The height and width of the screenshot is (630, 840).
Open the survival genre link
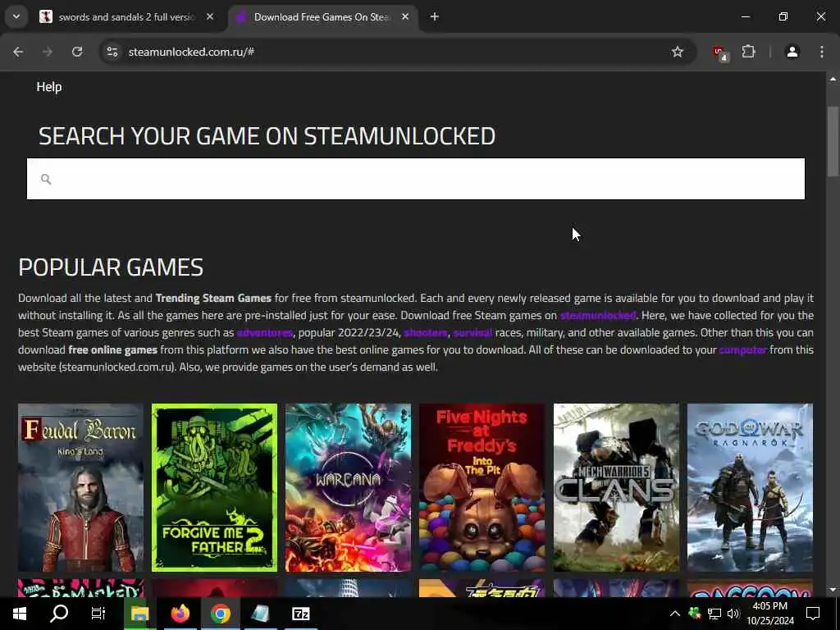tap(472, 333)
